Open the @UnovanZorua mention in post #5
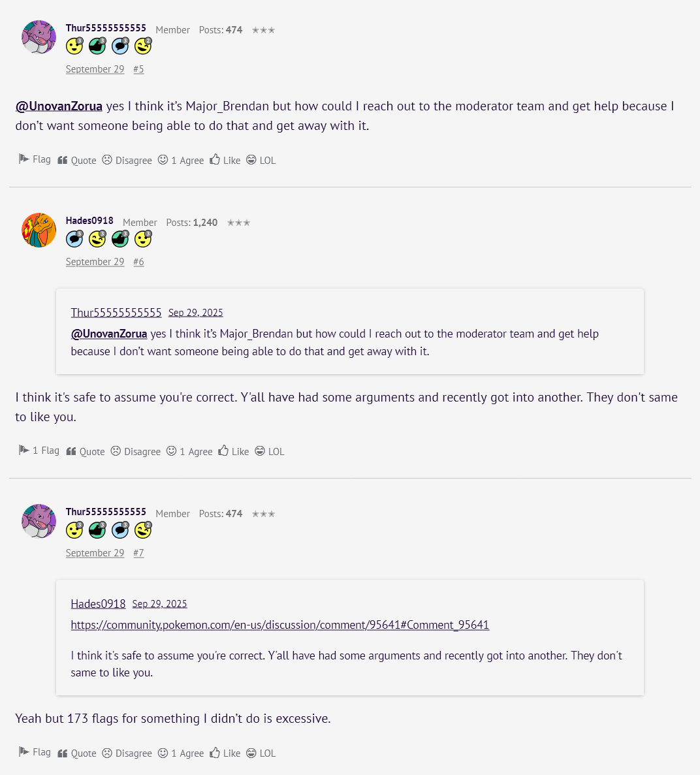 coord(59,106)
